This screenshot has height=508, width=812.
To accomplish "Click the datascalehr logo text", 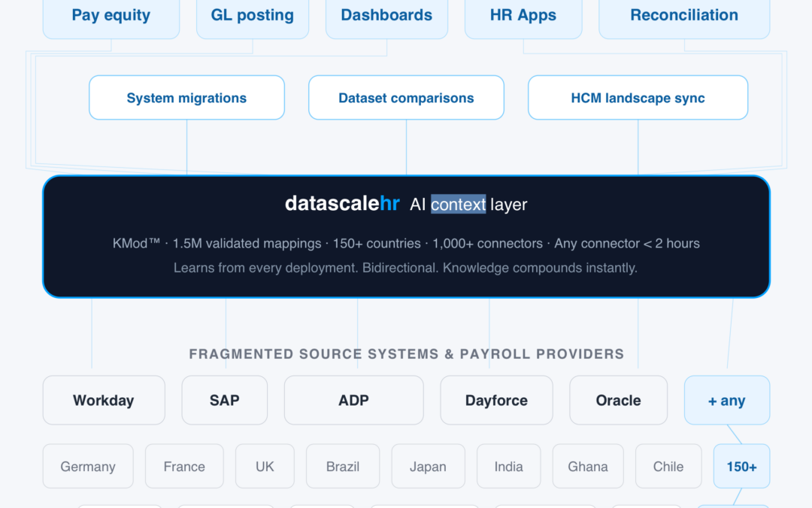I will point(342,203).
